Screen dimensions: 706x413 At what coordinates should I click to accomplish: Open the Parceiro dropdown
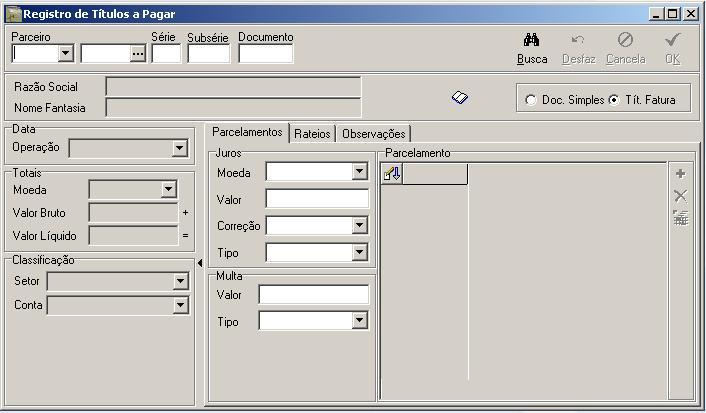point(66,54)
